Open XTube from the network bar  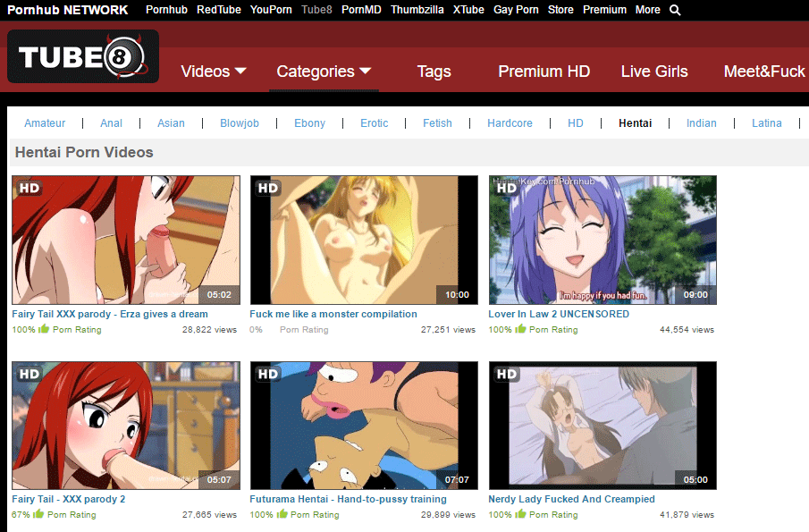click(x=468, y=10)
